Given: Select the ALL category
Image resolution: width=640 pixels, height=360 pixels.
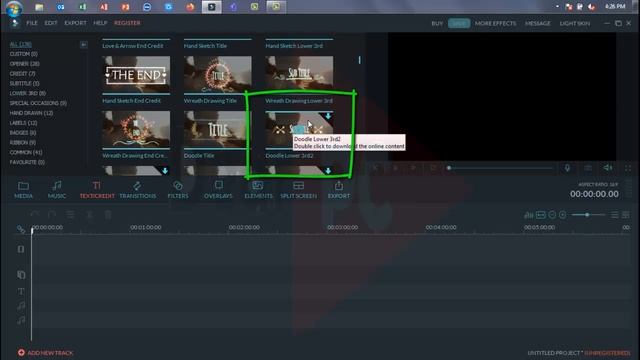Looking at the screenshot, I should click(21, 44).
